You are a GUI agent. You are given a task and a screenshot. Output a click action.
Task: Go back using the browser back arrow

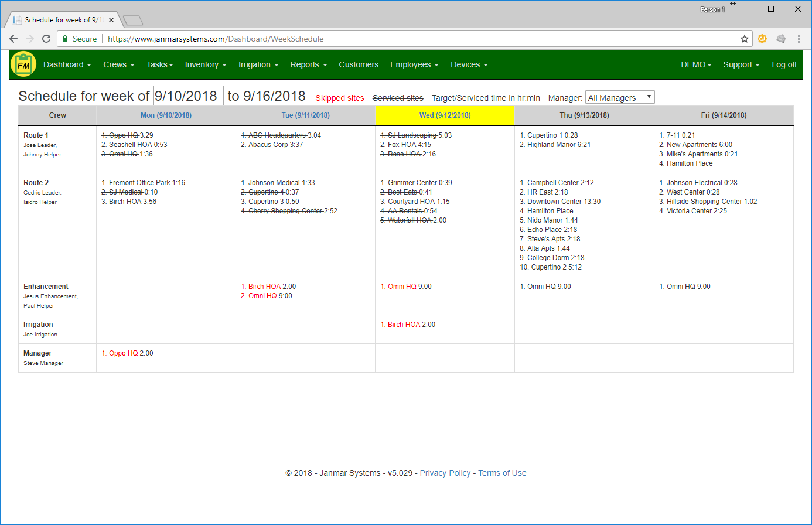tap(13, 39)
